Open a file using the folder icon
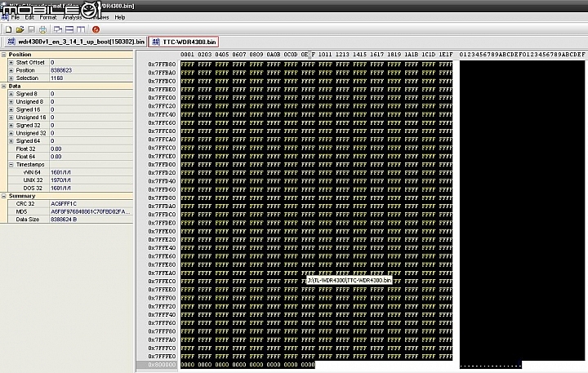 [x=20, y=29]
